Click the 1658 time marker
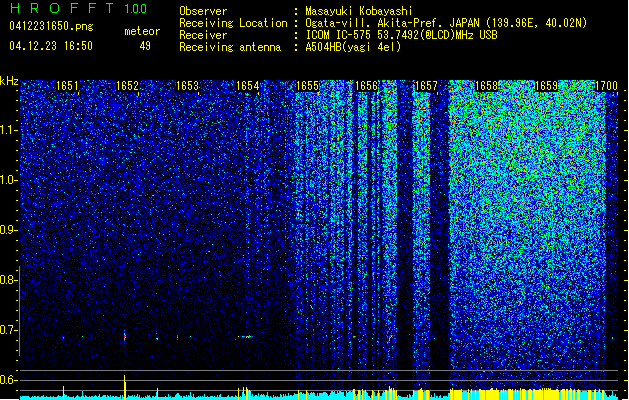The height and width of the screenshot is (400, 629). click(x=486, y=86)
